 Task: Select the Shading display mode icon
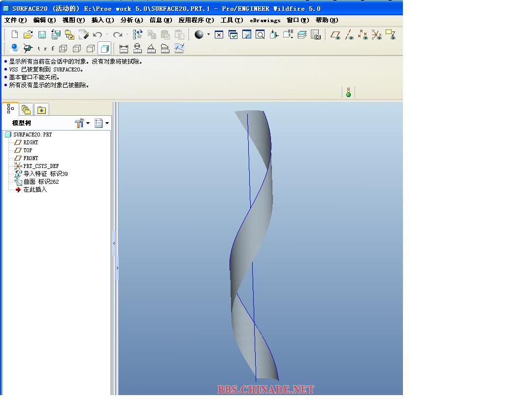[x=104, y=48]
